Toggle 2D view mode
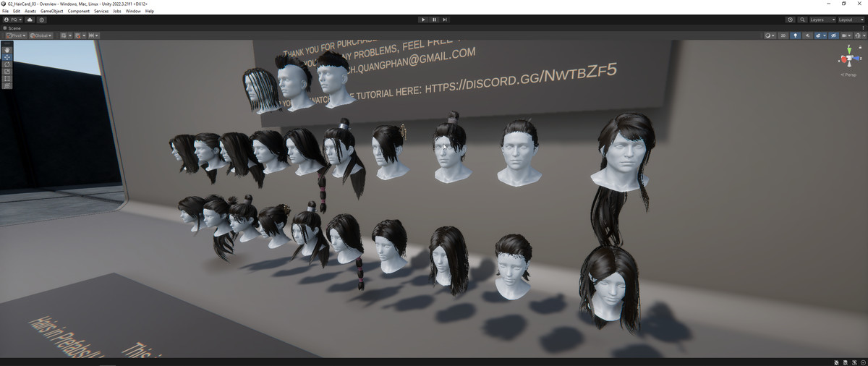 (x=783, y=35)
